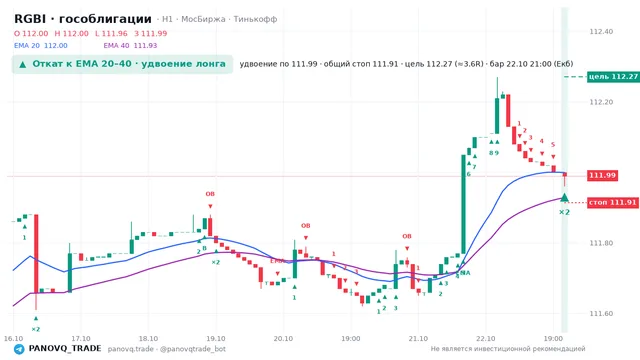Select the 19.10 date axis label
Viewport: 640px width, 360px height.
216,339
